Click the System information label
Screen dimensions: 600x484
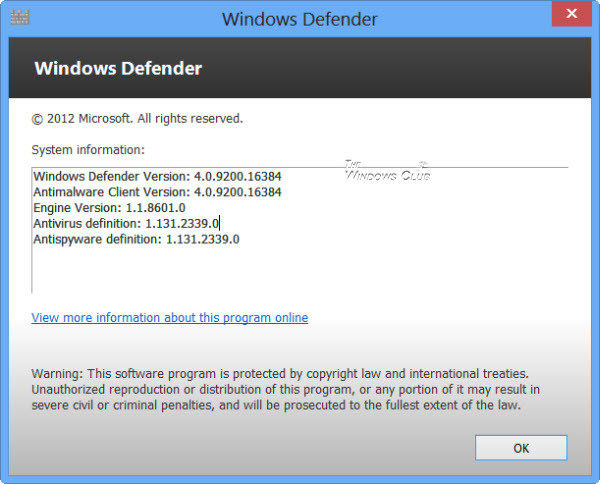[x=88, y=150]
